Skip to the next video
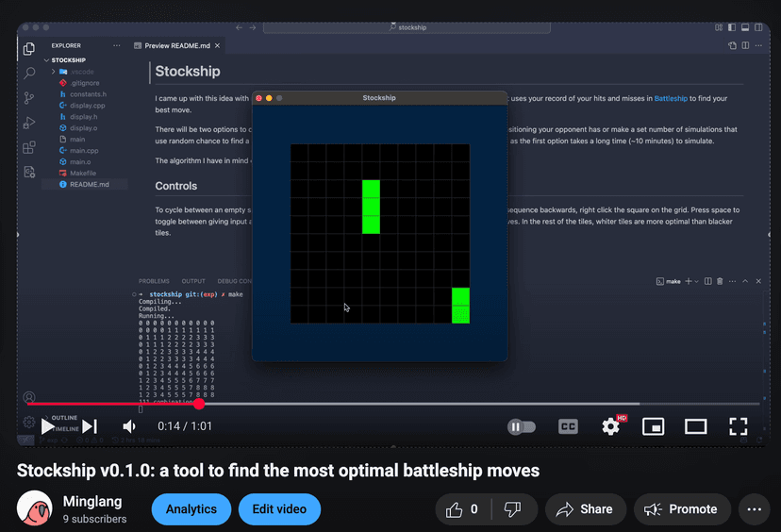Screen dimensions: 781x532 (x=90, y=426)
